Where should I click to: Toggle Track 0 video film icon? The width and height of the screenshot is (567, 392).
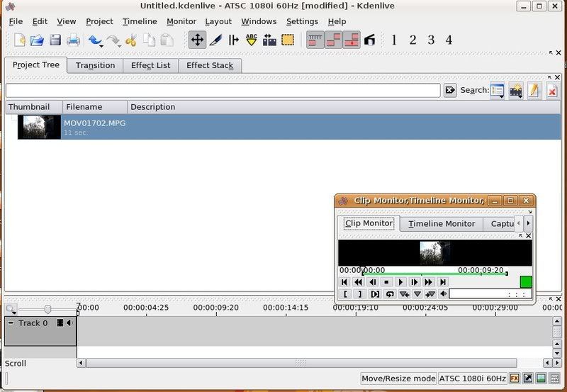click(60, 323)
